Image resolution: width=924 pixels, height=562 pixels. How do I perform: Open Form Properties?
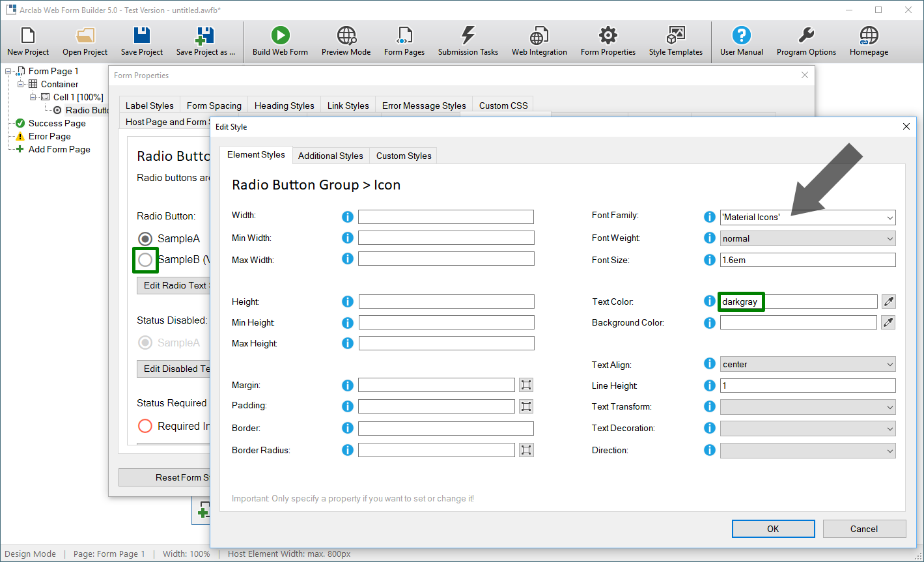pos(608,40)
